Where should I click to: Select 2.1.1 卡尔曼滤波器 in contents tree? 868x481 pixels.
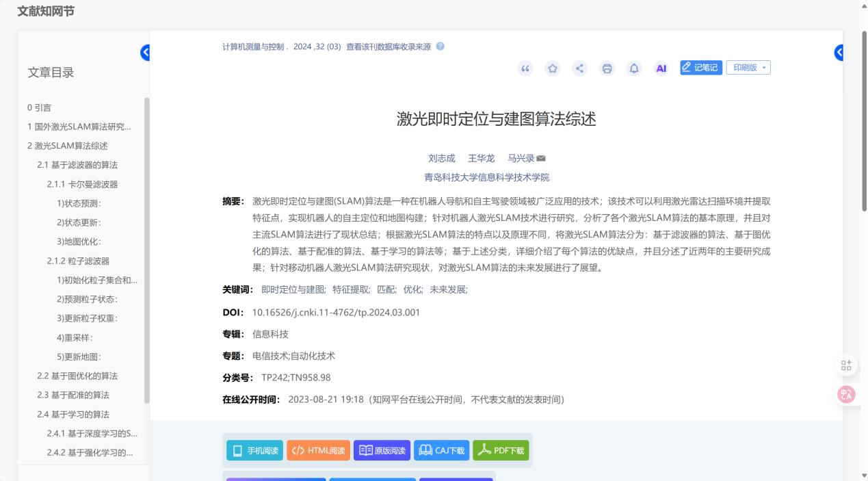coord(82,184)
